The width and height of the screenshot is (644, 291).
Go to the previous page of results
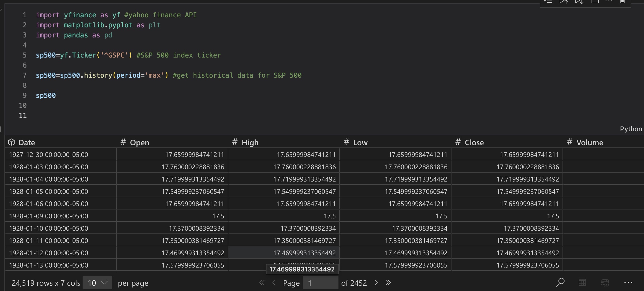(x=274, y=283)
